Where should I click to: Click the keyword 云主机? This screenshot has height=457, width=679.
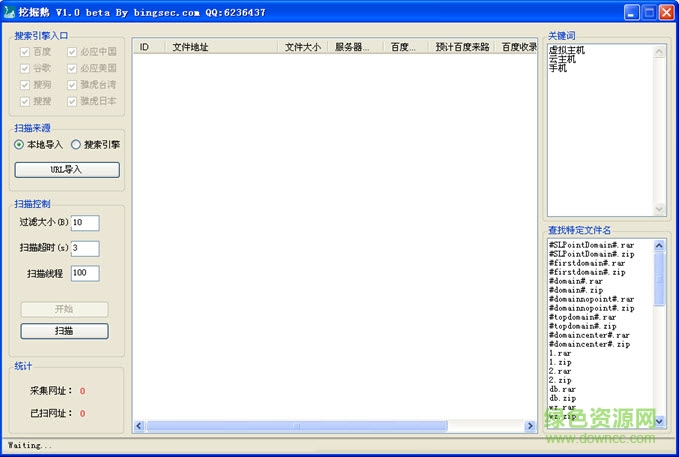click(x=563, y=59)
